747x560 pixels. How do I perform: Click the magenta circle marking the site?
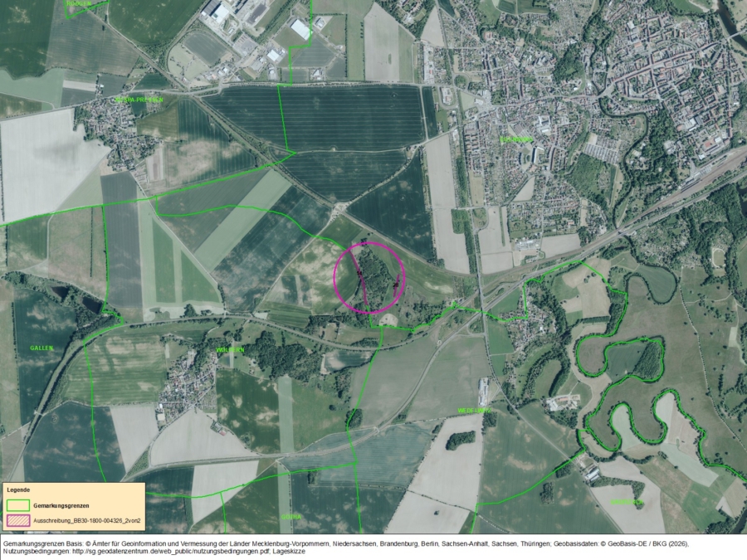(x=369, y=276)
